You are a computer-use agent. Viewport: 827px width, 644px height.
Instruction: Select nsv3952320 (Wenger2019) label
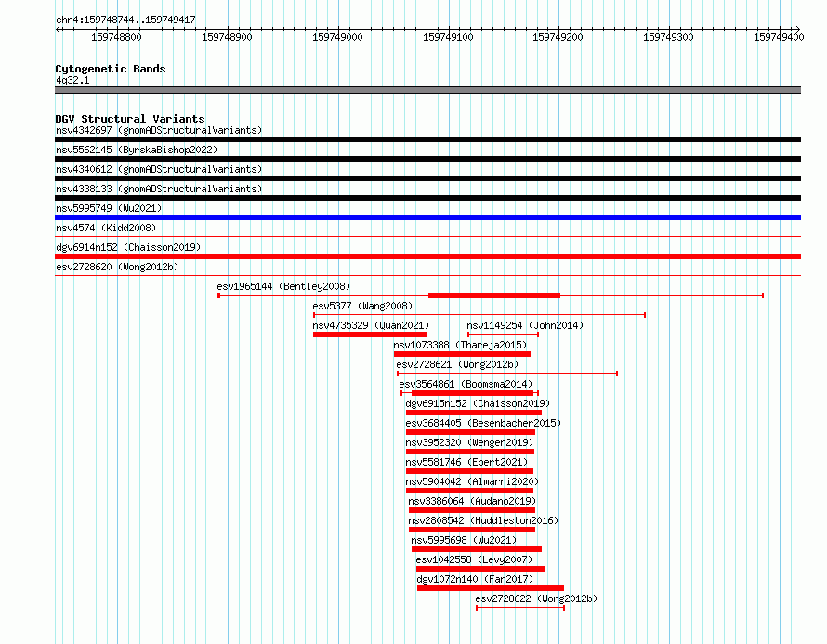469,442
